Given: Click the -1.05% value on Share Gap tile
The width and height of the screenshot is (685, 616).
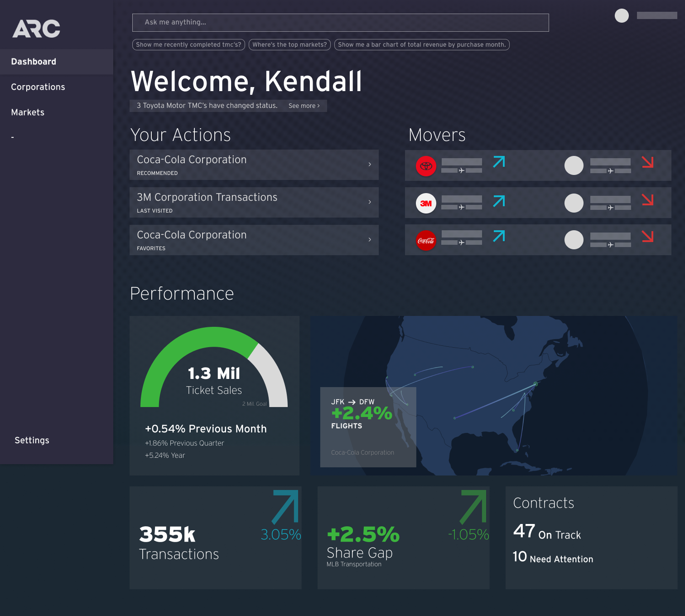Looking at the screenshot, I should coord(468,535).
